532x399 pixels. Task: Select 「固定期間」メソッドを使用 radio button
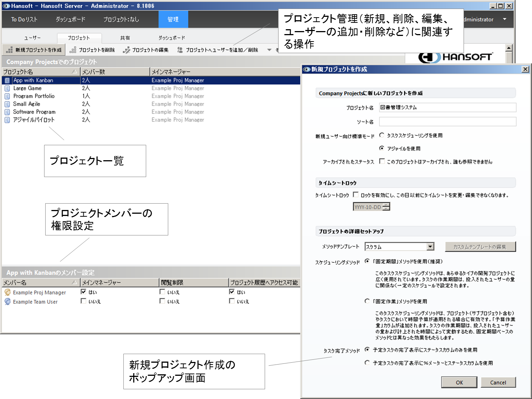coord(367,261)
